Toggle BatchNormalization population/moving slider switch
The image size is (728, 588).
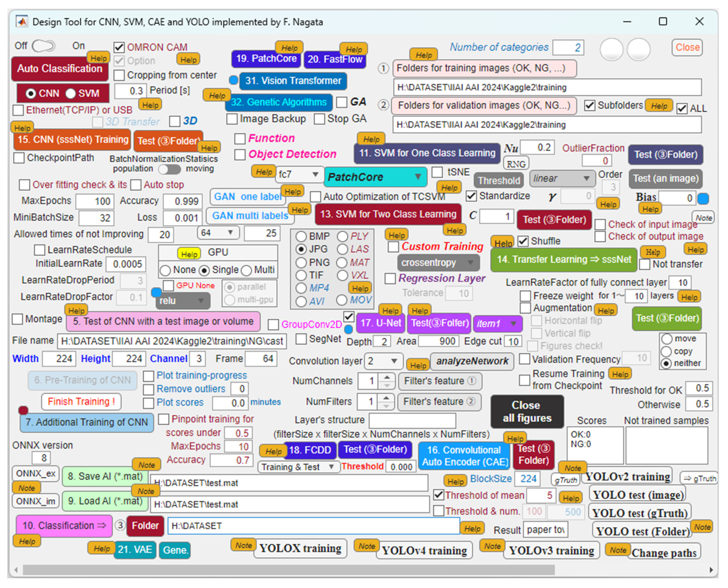tap(170, 169)
